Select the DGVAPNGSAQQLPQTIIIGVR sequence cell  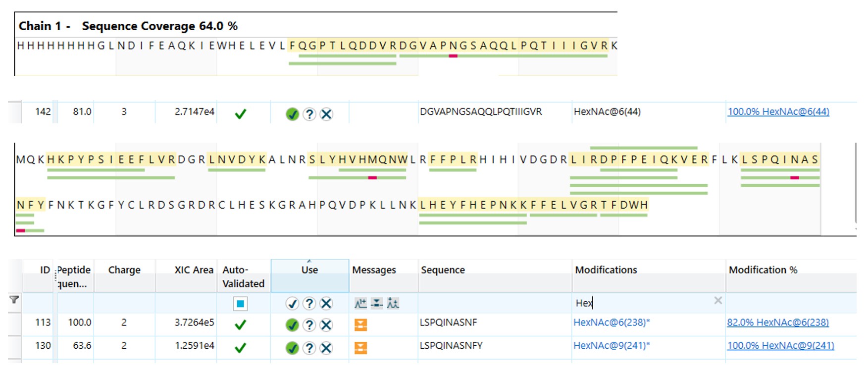[481, 111]
